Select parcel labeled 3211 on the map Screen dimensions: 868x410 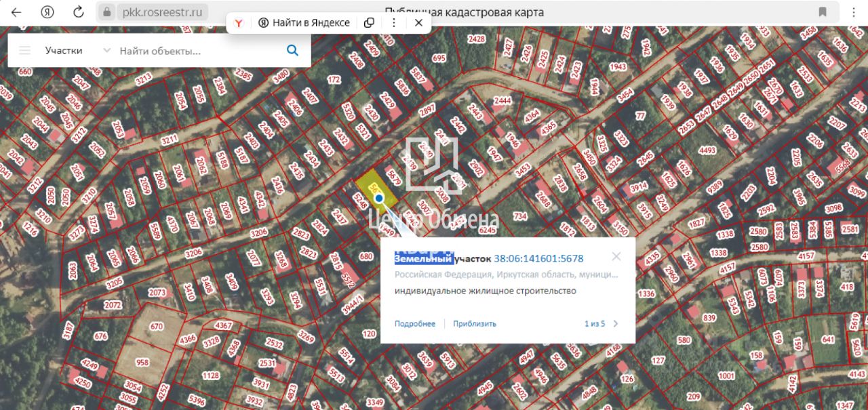[x=168, y=140]
